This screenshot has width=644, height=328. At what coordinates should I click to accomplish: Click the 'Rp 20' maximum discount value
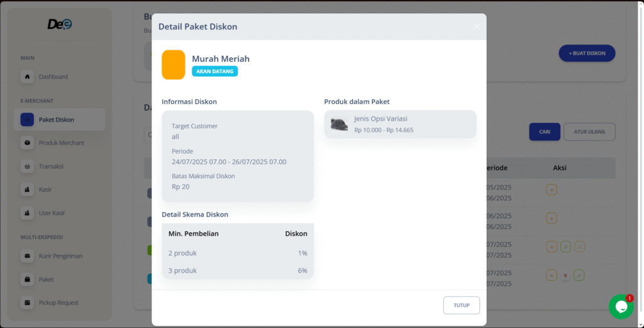180,186
